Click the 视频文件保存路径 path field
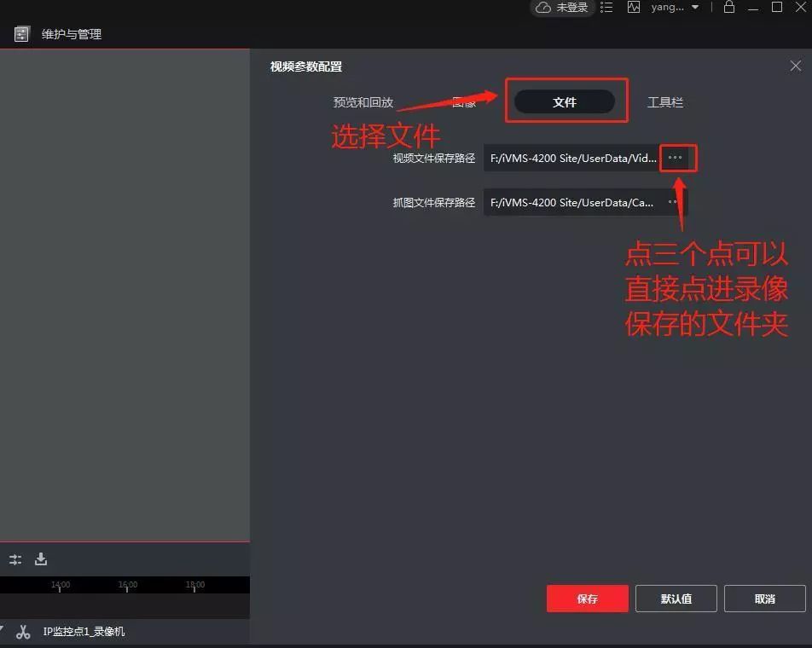Screen dimensions: 812x648 [x=572, y=158]
